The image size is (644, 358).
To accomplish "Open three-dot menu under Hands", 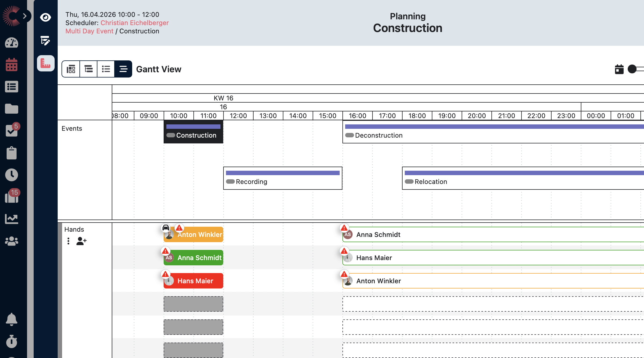I will (x=68, y=241).
